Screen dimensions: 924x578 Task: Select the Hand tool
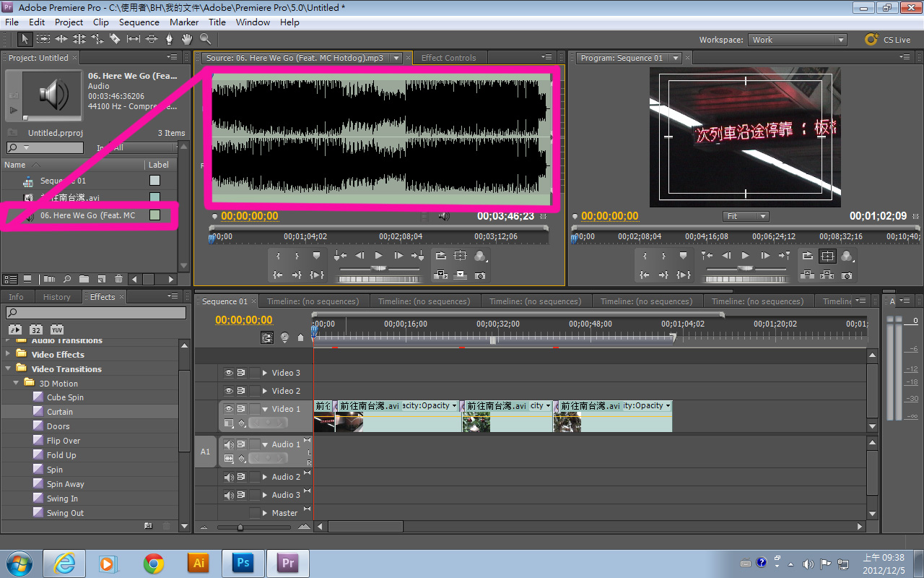tap(187, 39)
